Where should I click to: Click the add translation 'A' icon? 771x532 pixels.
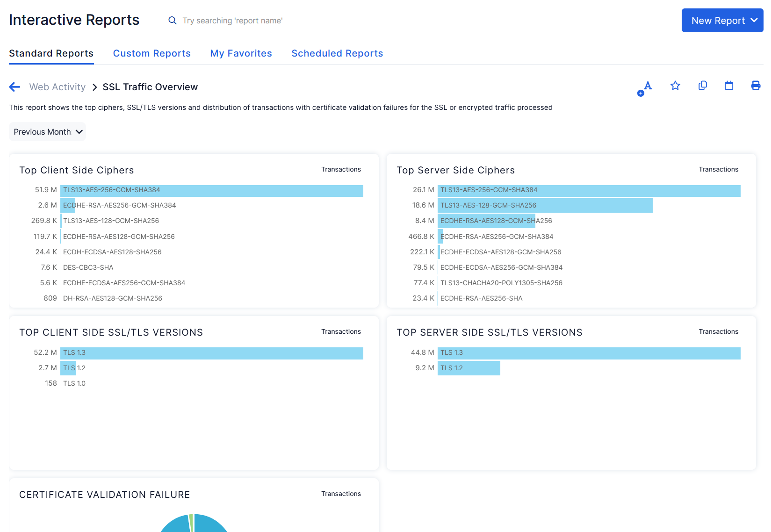click(645, 88)
